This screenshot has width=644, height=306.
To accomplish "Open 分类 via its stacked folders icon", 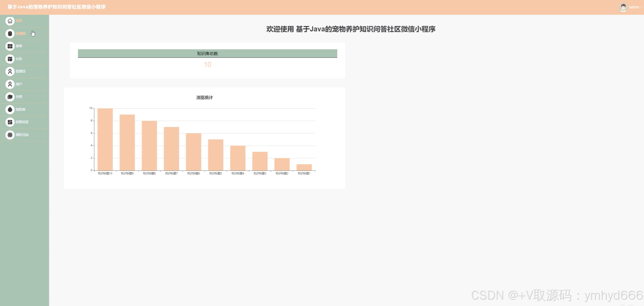I will tap(10, 97).
